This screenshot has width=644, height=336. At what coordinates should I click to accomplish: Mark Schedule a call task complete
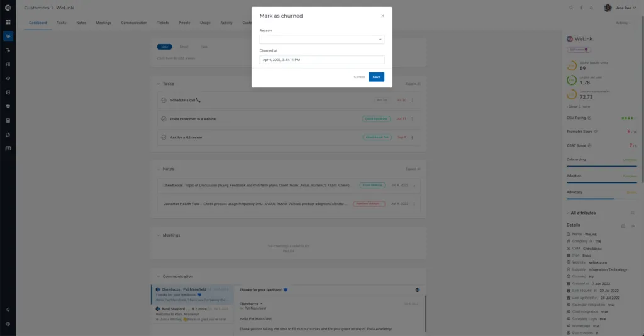coord(164,100)
